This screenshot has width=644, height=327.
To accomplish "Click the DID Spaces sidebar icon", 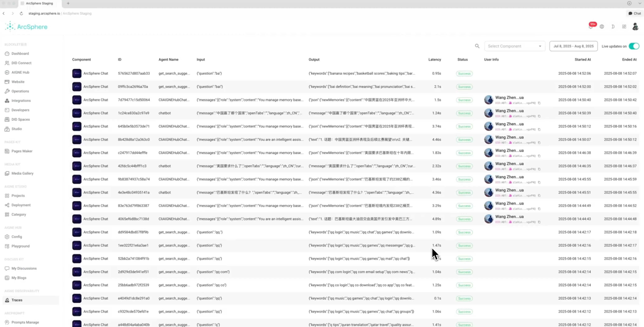I will [7, 119].
